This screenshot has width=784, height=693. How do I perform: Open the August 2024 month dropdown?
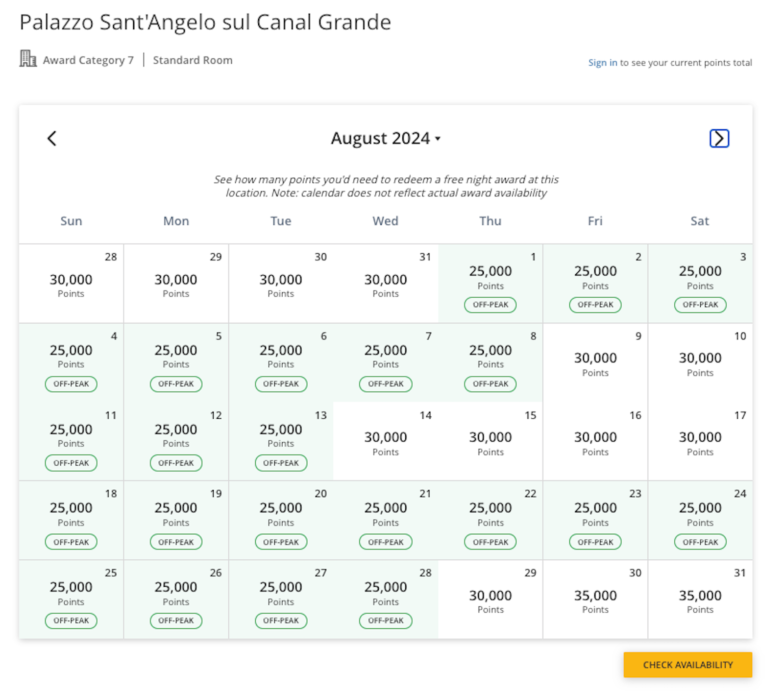[x=386, y=138]
